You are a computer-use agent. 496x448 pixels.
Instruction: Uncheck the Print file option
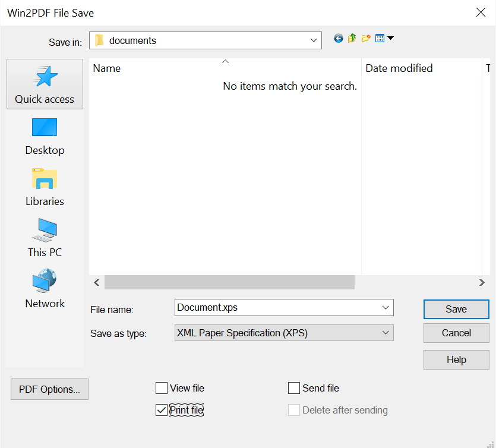point(161,409)
